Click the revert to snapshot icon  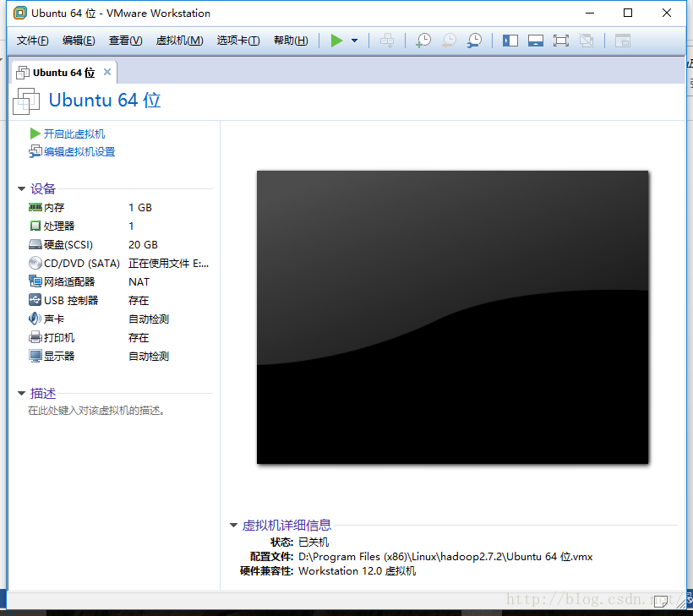pos(449,41)
